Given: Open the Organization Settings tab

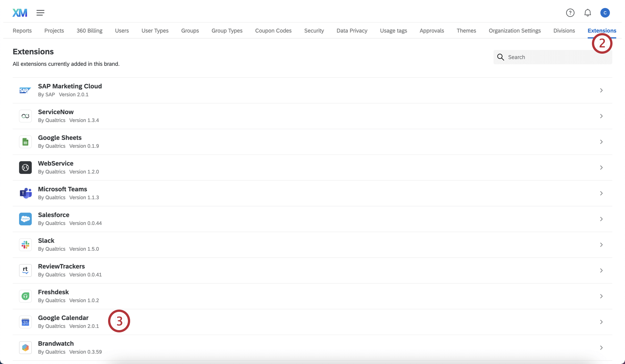Looking at the screenshot, I should (x=514, y=31).
